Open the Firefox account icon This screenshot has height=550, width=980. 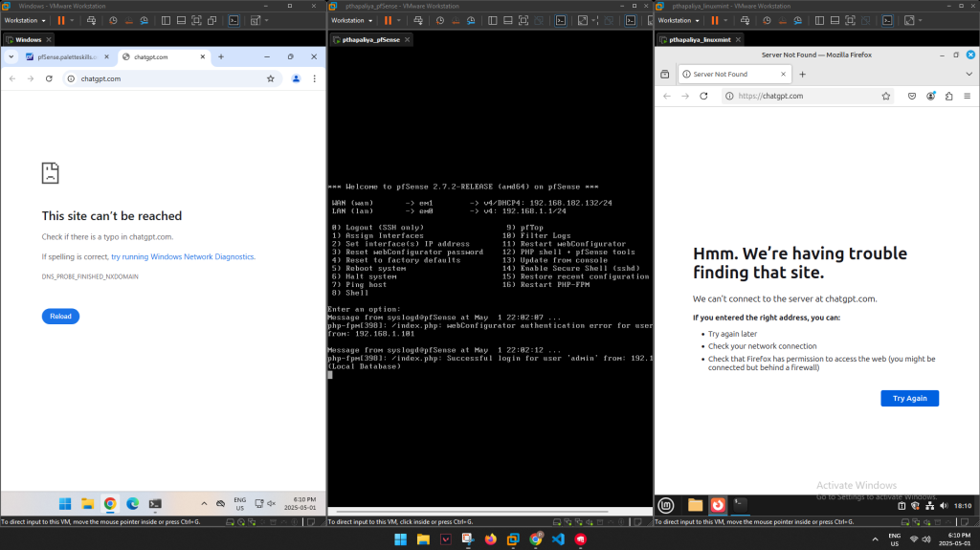(x=930, y=97)
